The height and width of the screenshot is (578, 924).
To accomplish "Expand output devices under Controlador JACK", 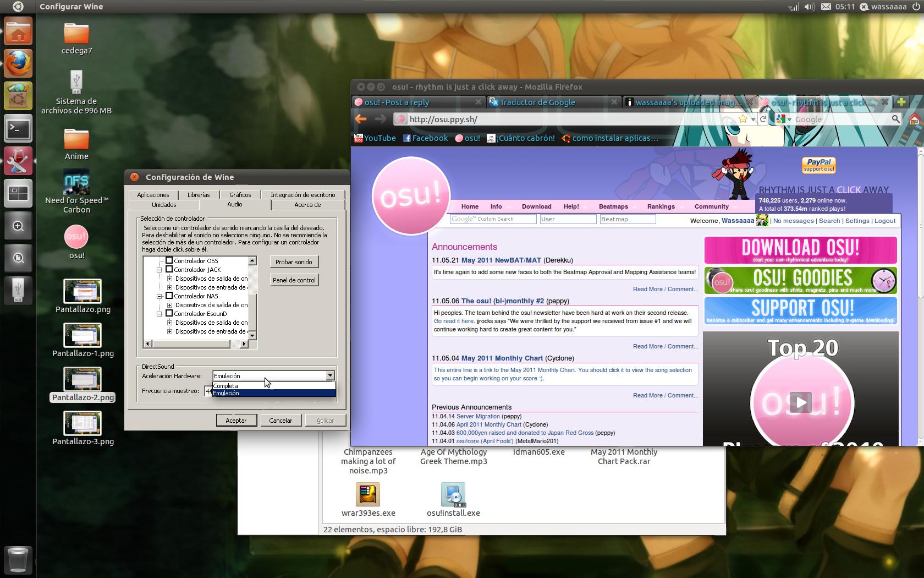I will click(169, 279).
